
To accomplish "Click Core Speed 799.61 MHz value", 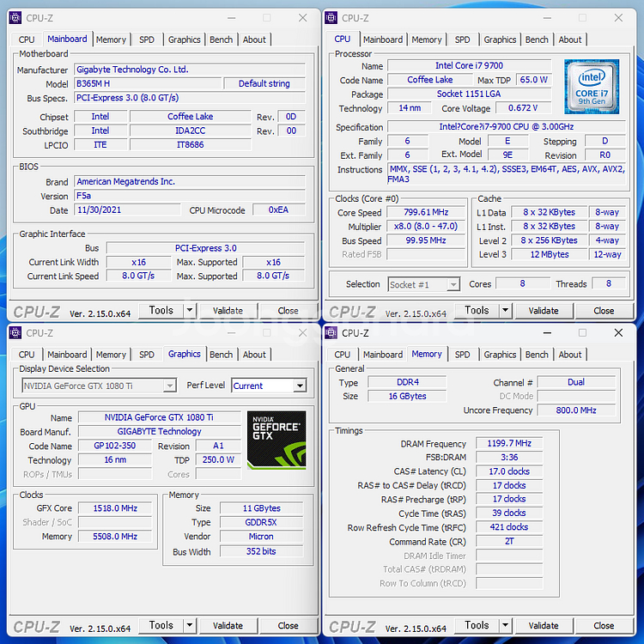I will click(x=426, y=212).
